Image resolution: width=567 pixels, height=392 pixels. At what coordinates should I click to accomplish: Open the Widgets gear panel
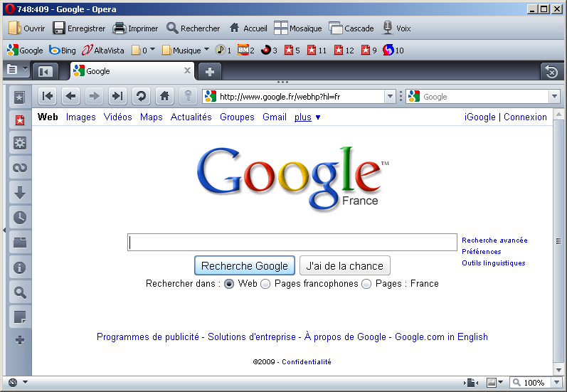(x=19, y=143)
